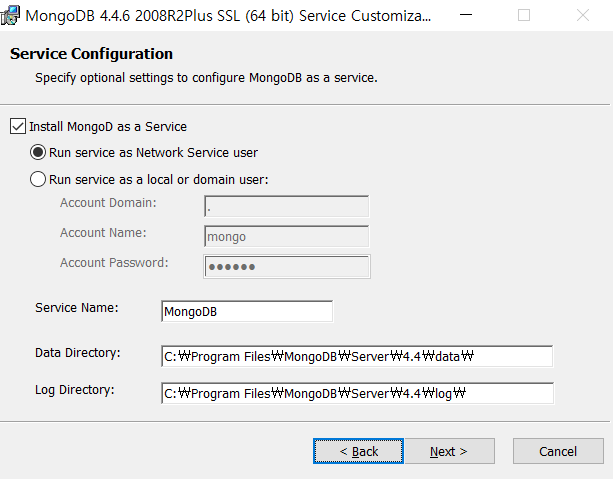Viewport: 613px width, 479px height.
Task: Click the Service Name label
Action: (77, 308)
